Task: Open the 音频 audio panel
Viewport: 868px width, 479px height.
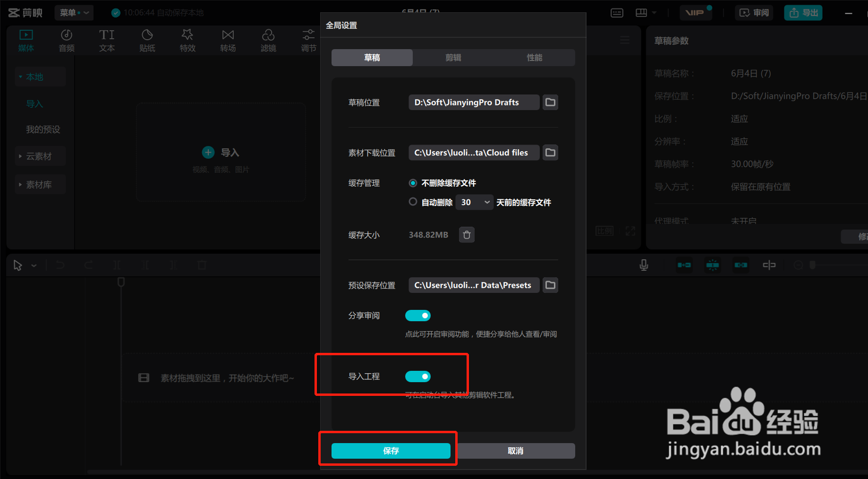Action: click(67, 41)
